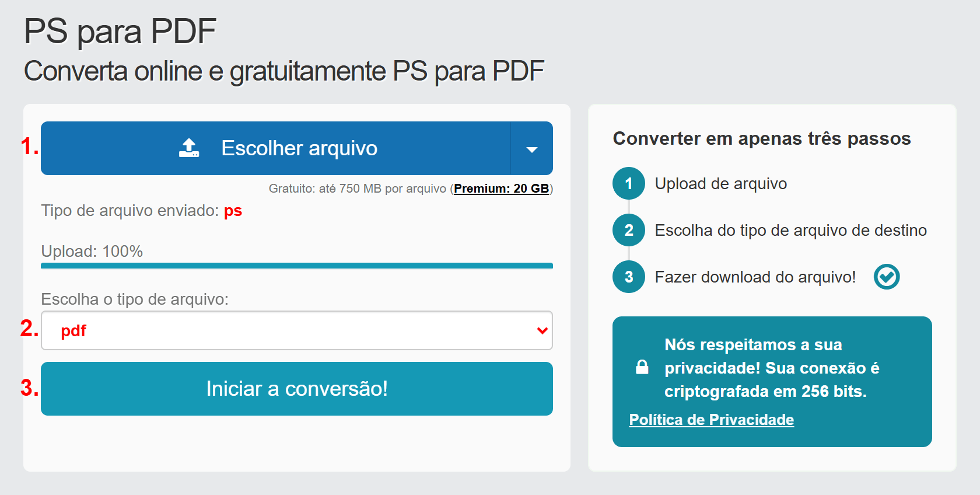Click the padlock privacy icon
Viewport: 980px width, 495px height.
642,367
